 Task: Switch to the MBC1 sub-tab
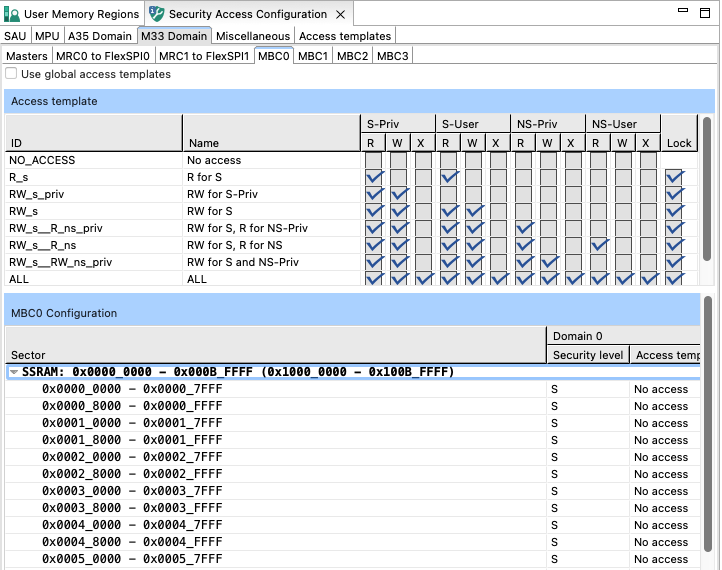313,56
